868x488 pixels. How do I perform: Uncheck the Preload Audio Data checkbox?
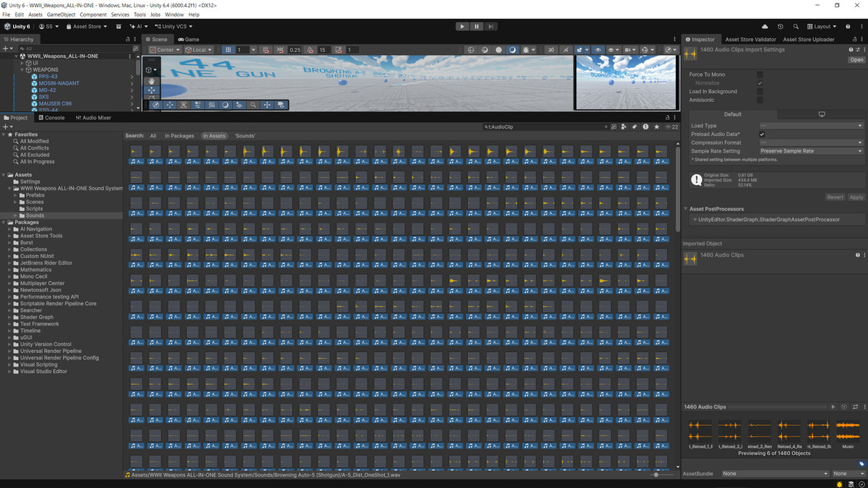point(762,134)
